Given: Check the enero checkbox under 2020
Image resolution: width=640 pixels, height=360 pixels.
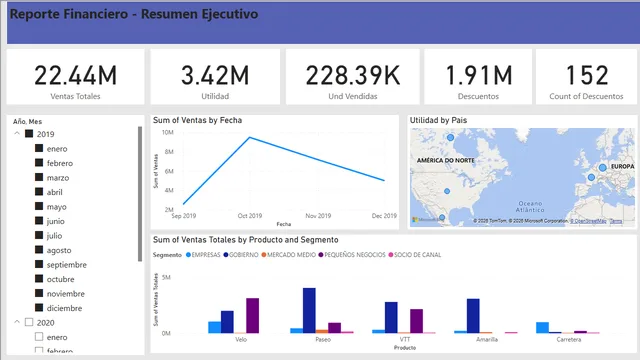Looking at the screenshot, I should click(39, 337).
